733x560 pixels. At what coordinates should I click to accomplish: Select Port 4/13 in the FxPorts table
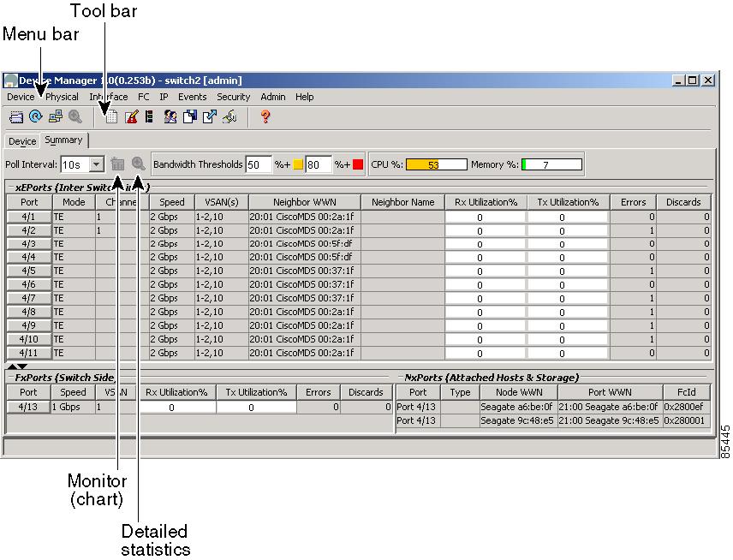point(28,407)
